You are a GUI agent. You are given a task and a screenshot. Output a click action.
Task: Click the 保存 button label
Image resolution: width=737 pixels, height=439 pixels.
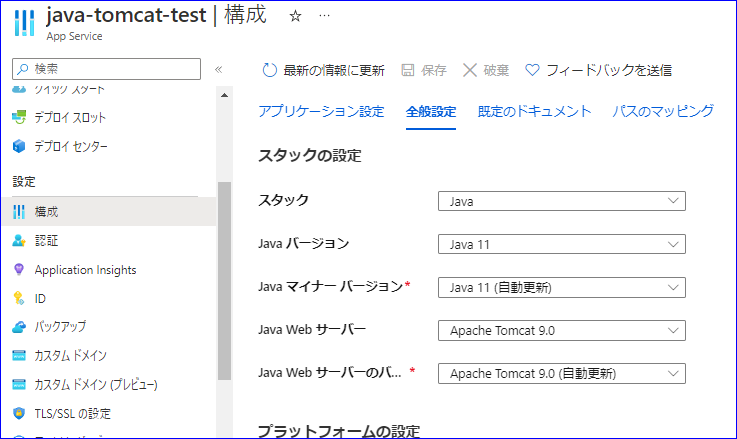[x=433, y=71]
